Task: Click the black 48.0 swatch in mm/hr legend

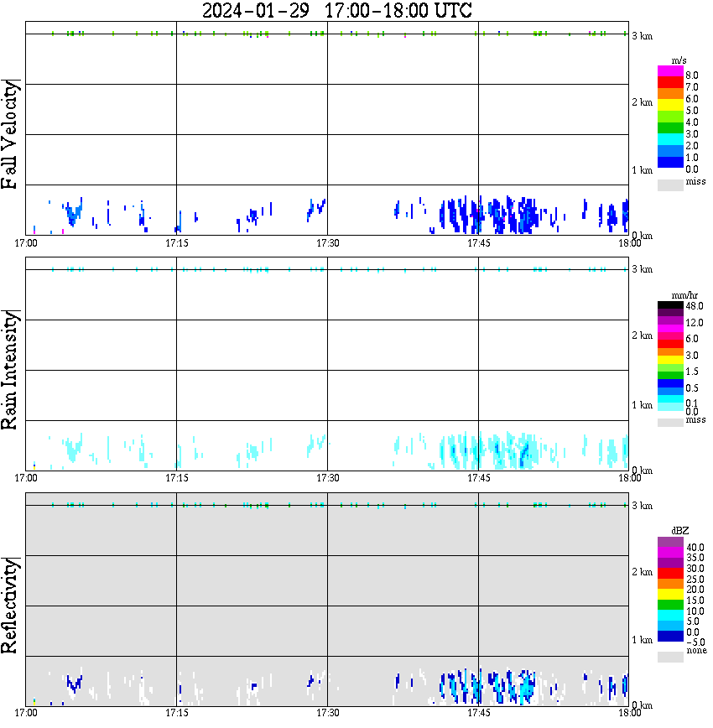Action: (x=670, y=305)
